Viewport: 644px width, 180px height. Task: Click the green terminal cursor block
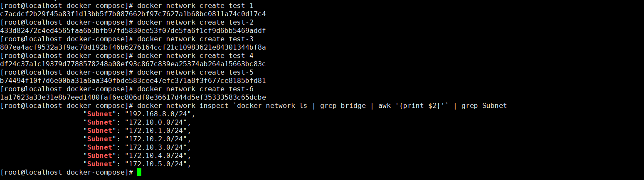(139, 172)
